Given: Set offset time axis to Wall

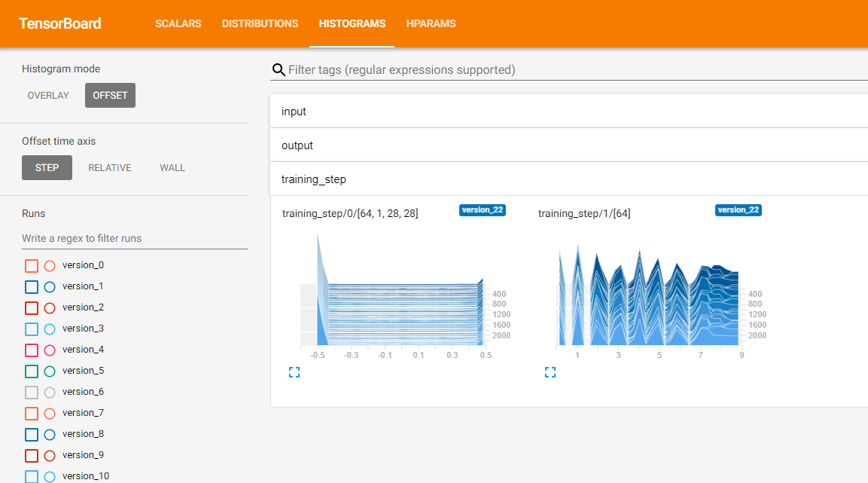Looking at the screenshot, I should pyautogui.click(x=172, y=168).
